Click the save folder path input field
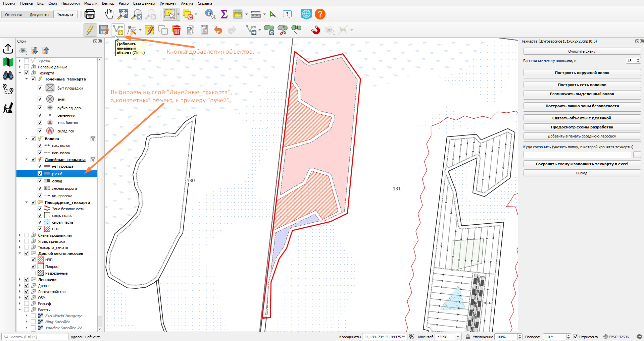Viewport: 644px width, 341px height. 577,155
